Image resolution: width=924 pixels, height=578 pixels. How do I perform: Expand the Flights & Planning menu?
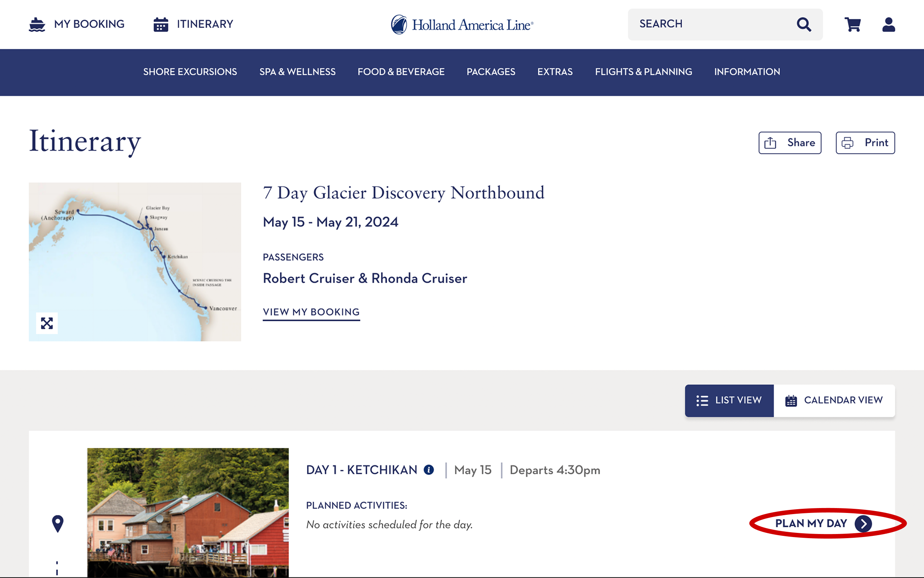point(643,72)
